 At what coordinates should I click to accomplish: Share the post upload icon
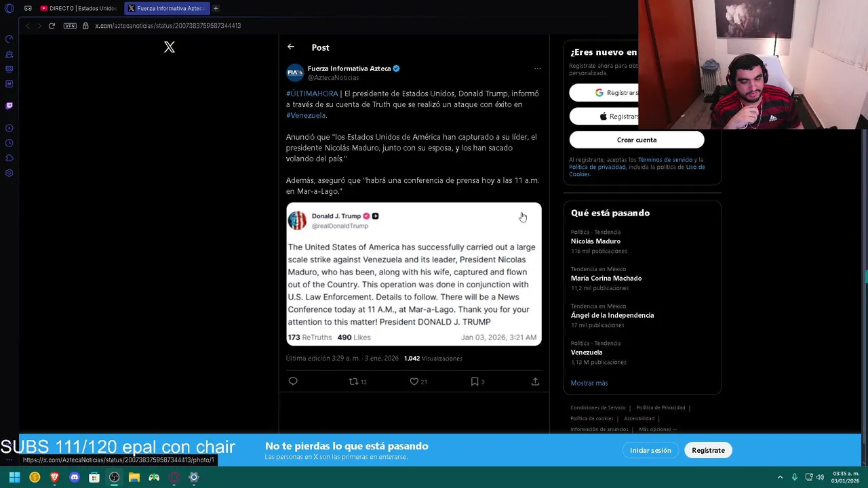pos(535,382)
